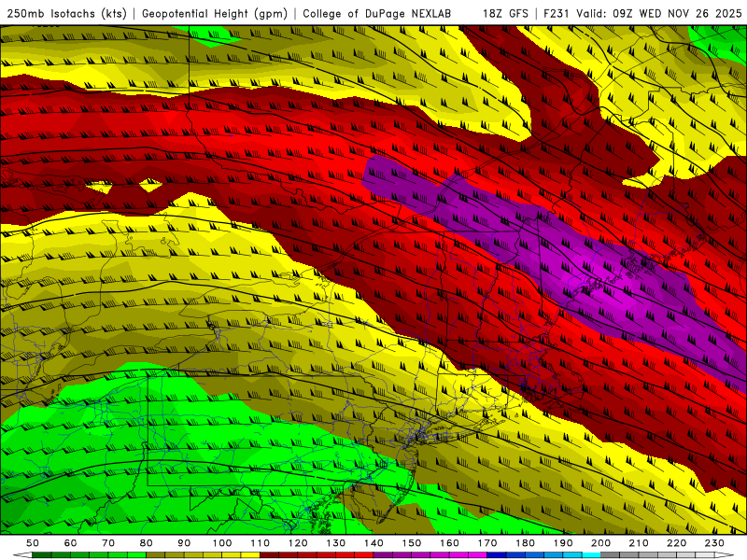Screen dimensions: 747x560
Task: Click the bright red swatch ending at 140
Action: (364, 554)
